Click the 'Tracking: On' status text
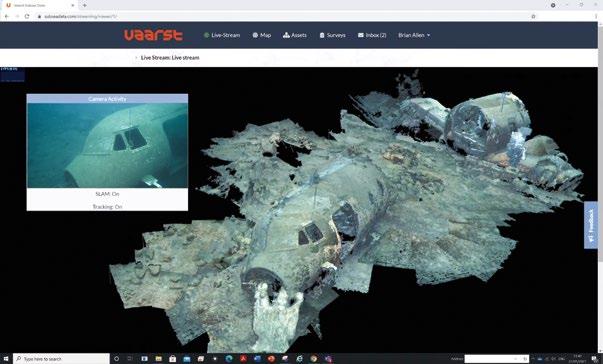The width and height of the screenshot is (603, 364). (x=107, y=206)
